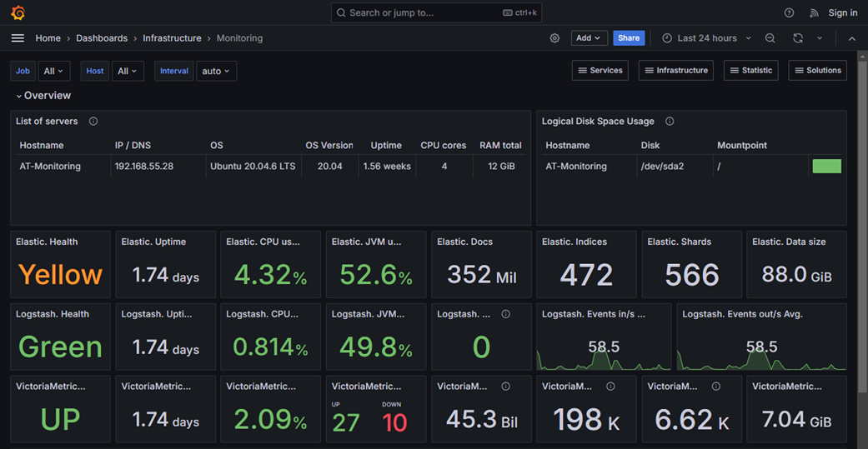The height and width of the screenshot is (449, 868).
Task: Click the DOWN 10 targets value
Action: (x=394, y=423)
